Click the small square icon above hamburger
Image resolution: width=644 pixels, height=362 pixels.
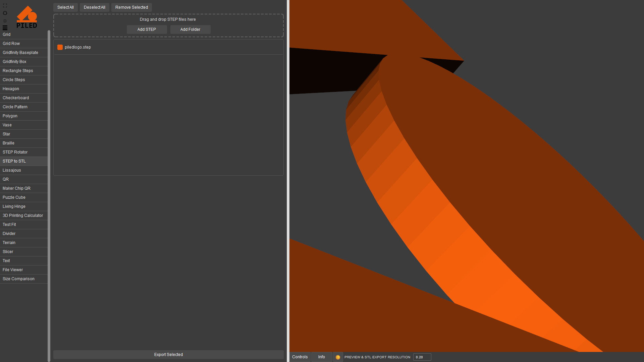pos(5,21)
